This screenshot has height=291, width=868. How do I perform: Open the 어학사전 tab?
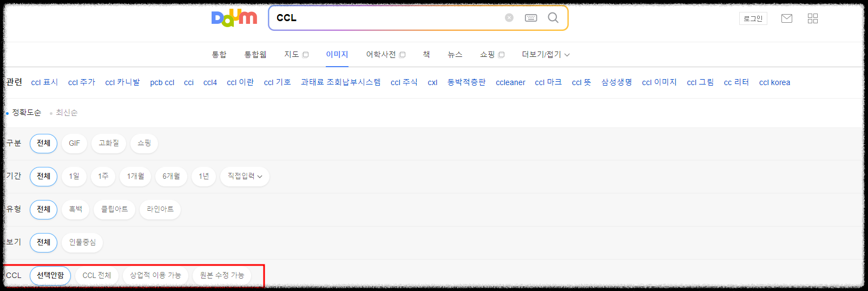click(385, 54)
